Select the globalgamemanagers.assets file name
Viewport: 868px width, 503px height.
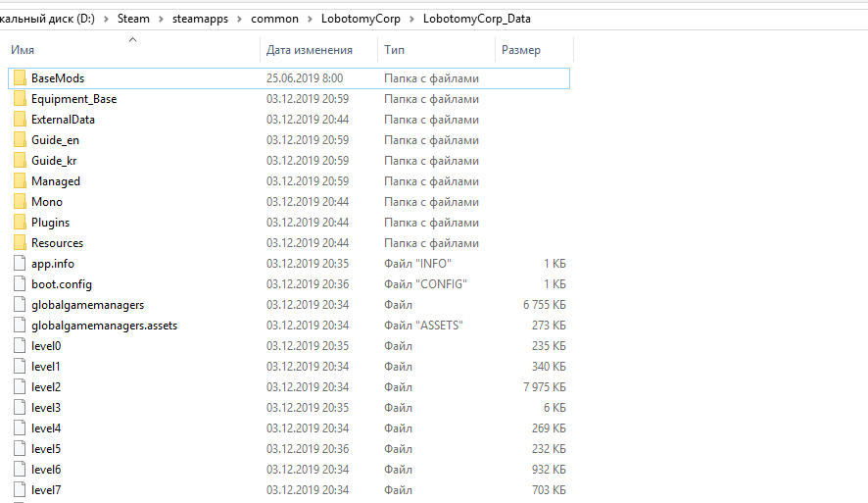[105, 326]
